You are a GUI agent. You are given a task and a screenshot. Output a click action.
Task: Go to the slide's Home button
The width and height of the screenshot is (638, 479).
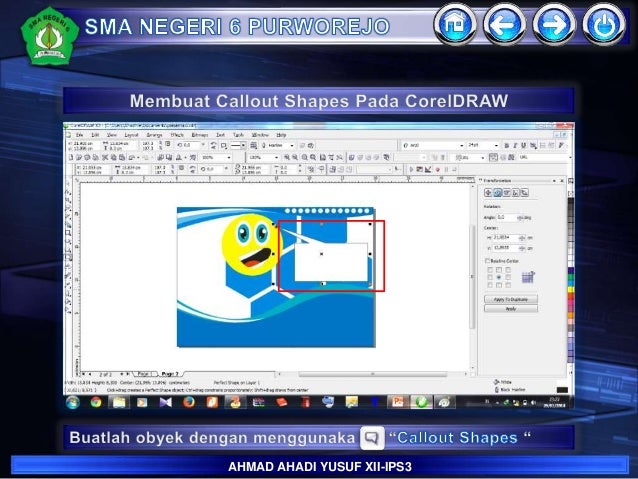[455, 24]
